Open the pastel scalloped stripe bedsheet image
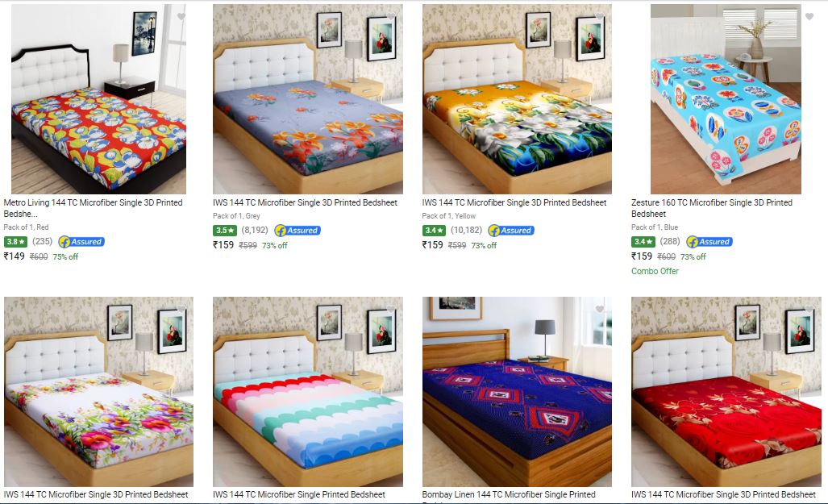828x504 pixels. click(x=308, y=391)
